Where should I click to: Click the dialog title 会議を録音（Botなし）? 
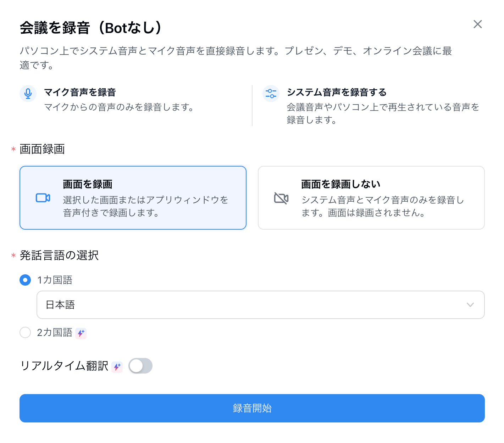[x=90, y=28]
